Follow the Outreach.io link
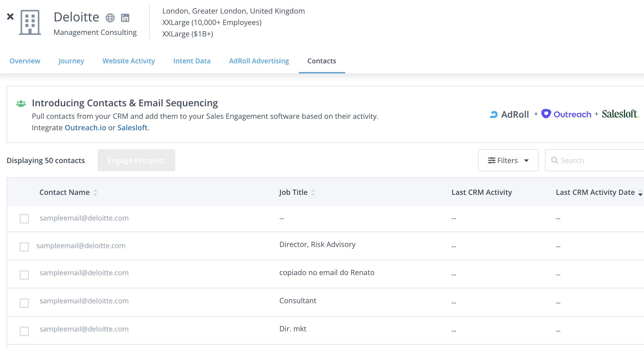Image resolution: width=644 pixels, height=348 pixels. coord(85,128)
